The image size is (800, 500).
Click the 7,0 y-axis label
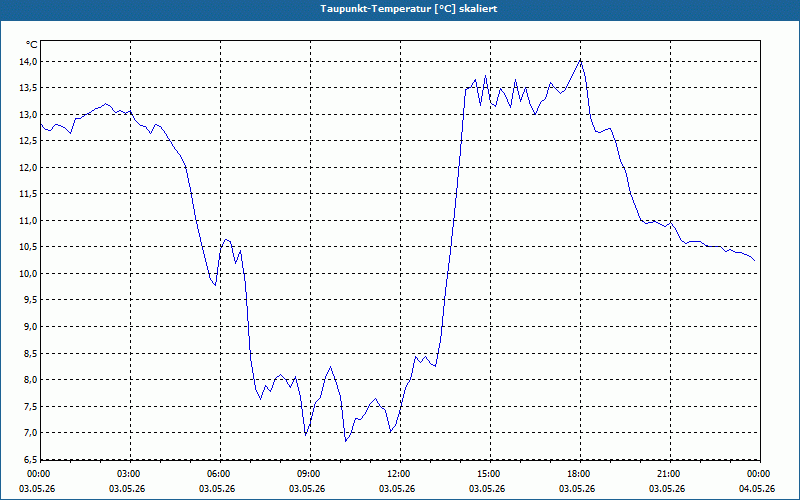(x=30, y=433)
